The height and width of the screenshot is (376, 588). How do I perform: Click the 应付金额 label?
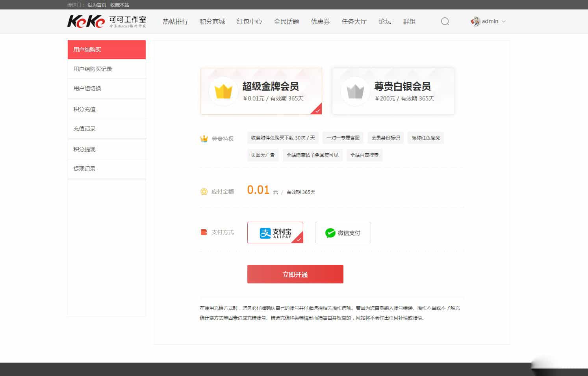click(223, 192)
